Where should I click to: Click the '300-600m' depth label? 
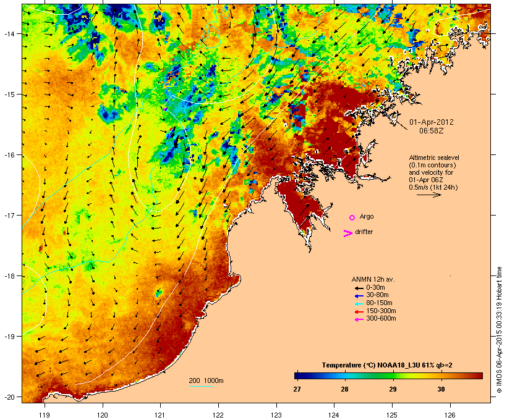[381, 319]
